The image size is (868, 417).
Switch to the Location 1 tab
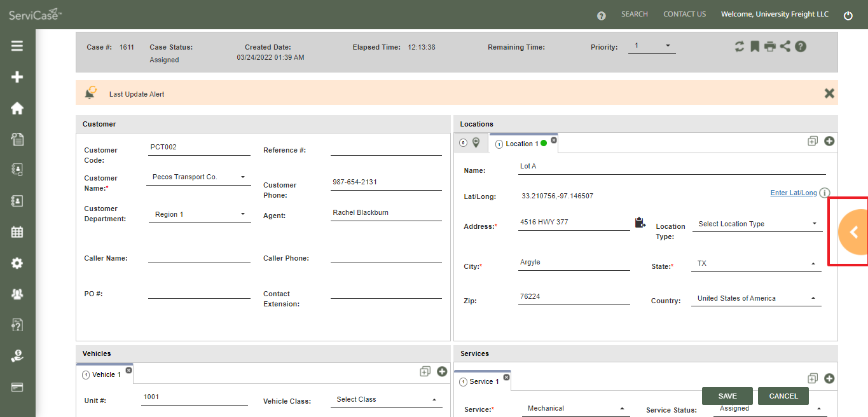click(521, 144)
